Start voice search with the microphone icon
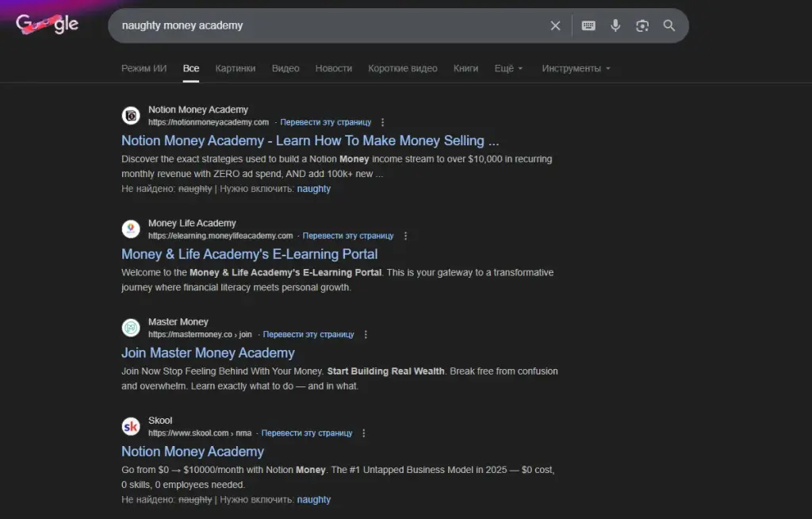Viewport: 812px width, 519px height. [615, 25]
